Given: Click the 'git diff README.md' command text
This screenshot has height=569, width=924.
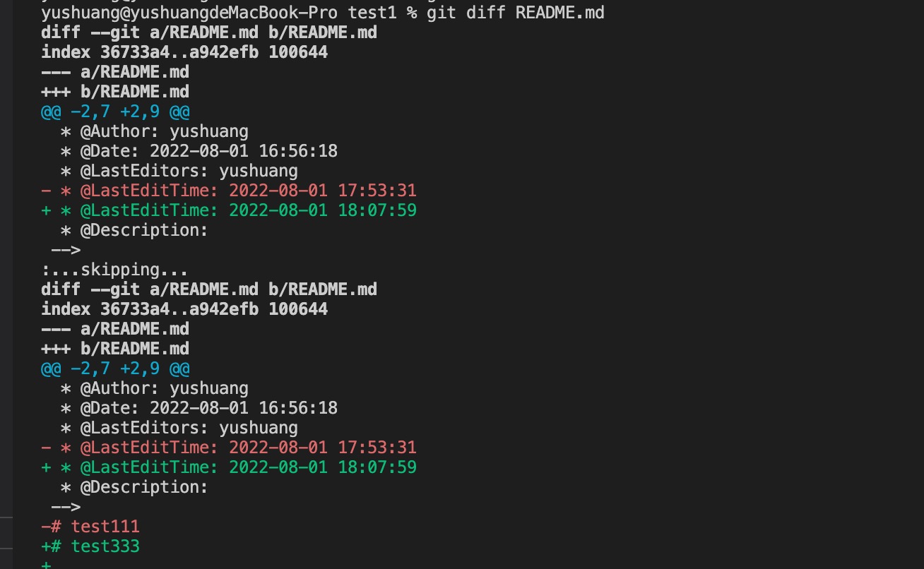Looking at the screenshot, I should [515, 13].
